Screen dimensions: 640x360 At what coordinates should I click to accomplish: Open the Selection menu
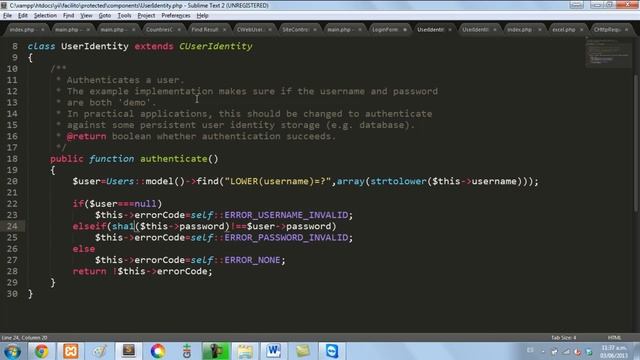(45, 16)
